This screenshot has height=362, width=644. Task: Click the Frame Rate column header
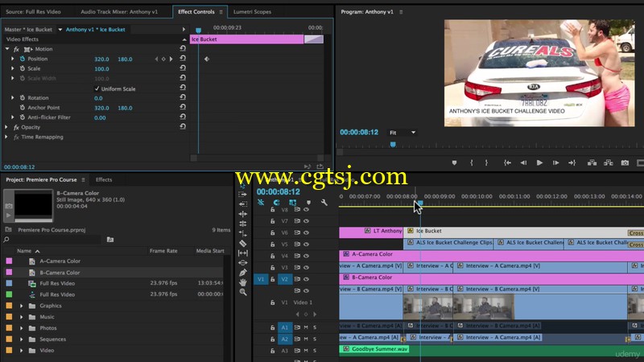163,251
